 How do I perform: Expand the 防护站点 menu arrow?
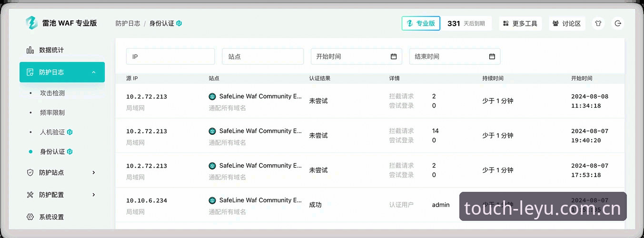(x=94, y=172)
